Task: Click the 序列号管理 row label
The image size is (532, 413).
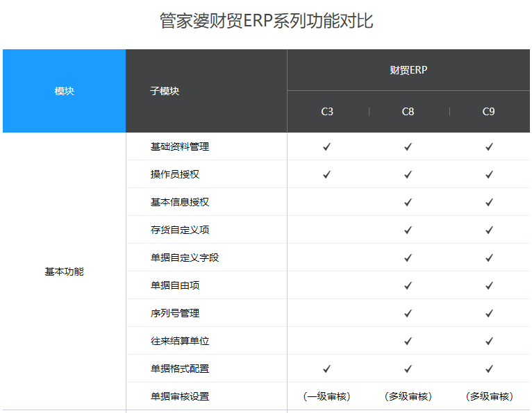Action: (175, 313)
